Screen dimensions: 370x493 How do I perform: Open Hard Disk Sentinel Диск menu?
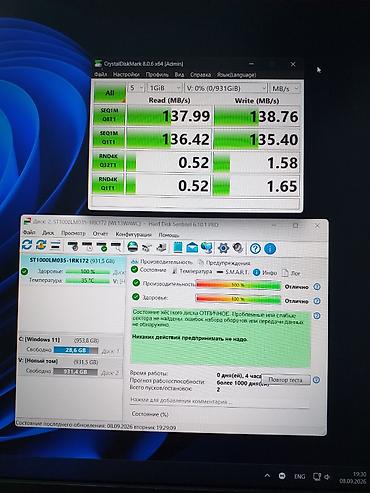pos(48,233)
